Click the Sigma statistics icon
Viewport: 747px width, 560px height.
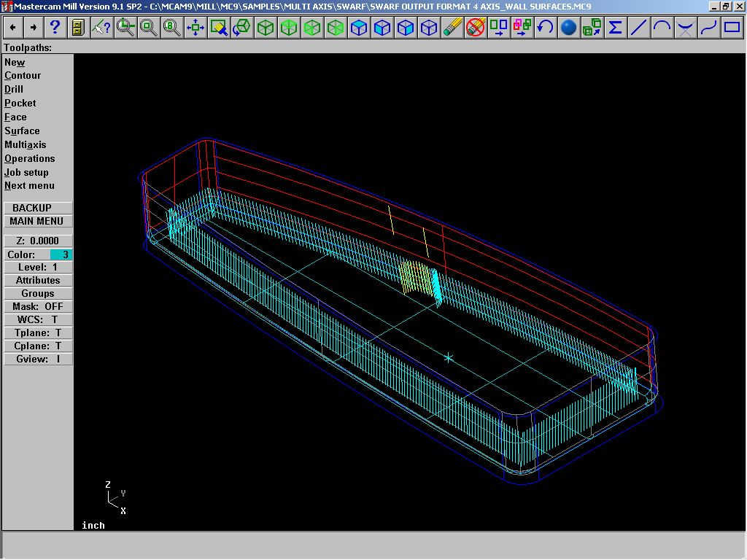pos(616,28)
